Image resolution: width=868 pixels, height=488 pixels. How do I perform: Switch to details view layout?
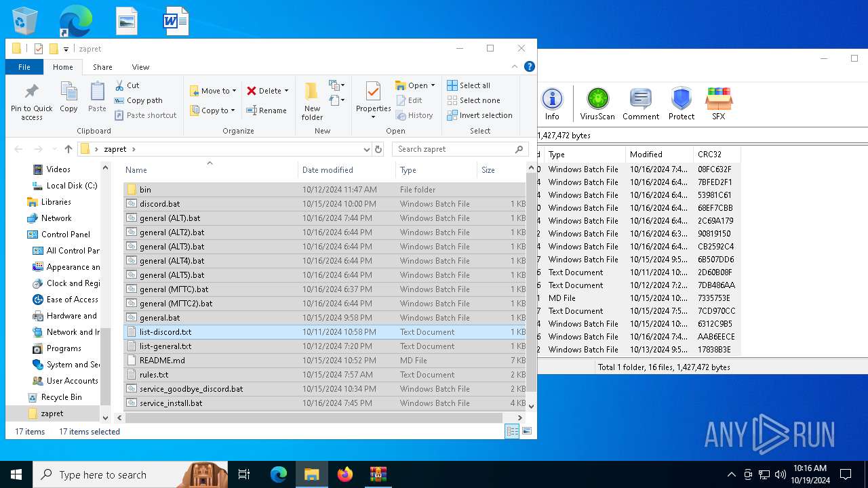click(x=513, y=431)
